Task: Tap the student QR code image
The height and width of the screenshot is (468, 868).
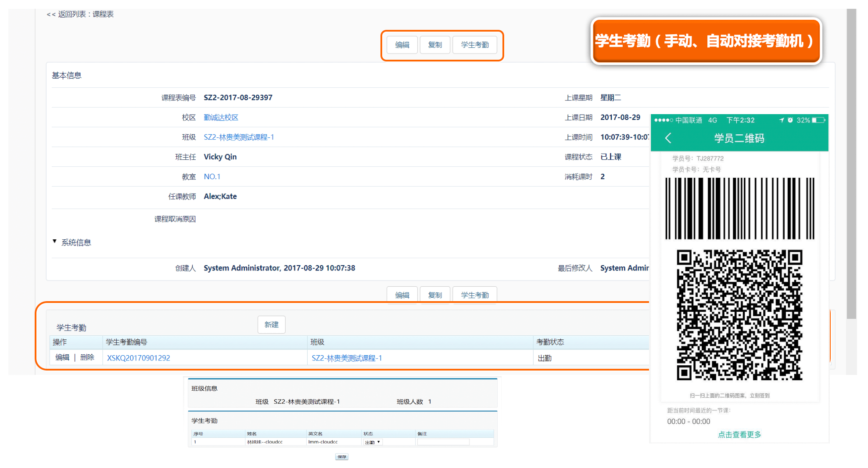Action: tap(739, 315)
